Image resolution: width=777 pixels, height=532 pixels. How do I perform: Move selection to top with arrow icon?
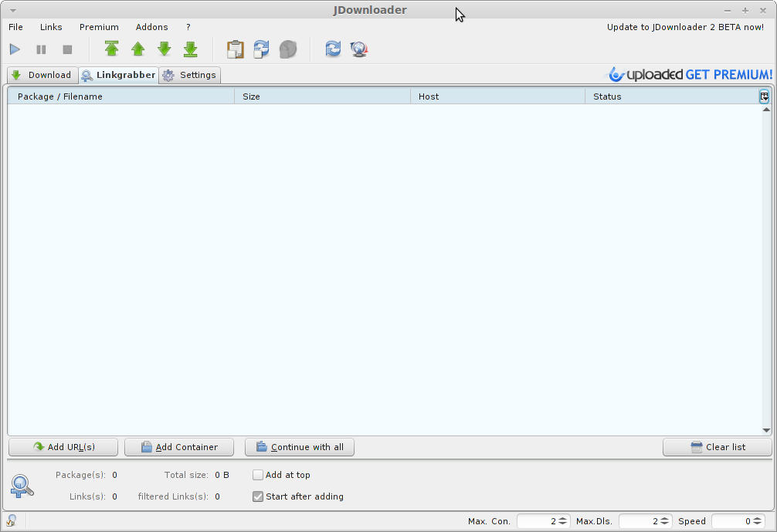(111, 49)
